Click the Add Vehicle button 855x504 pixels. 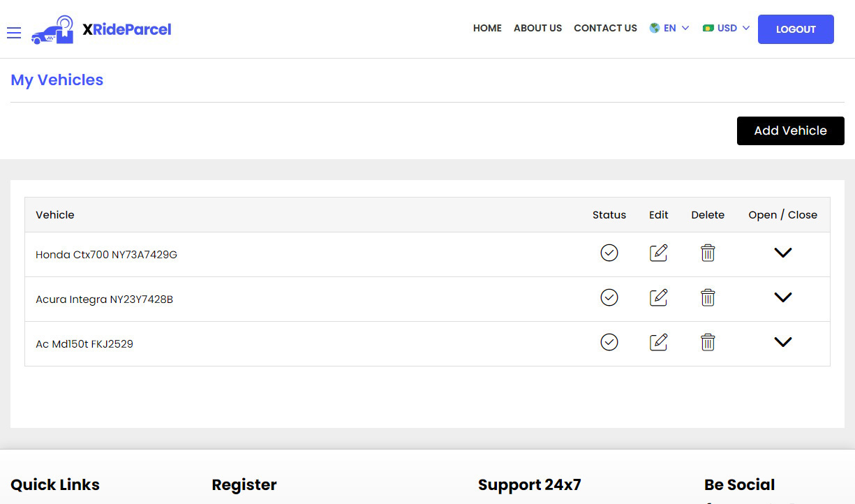790,131
